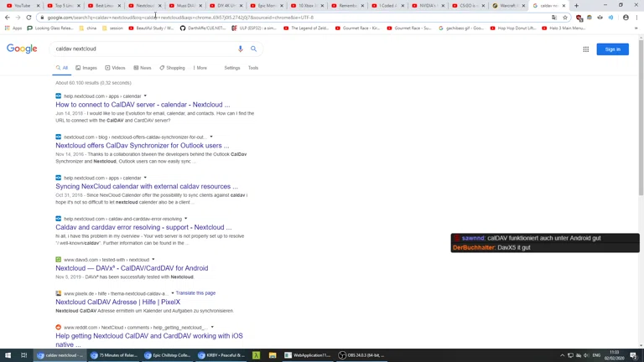Select the Images search tab
Screen dimensions: 644x362
point(86,68)
